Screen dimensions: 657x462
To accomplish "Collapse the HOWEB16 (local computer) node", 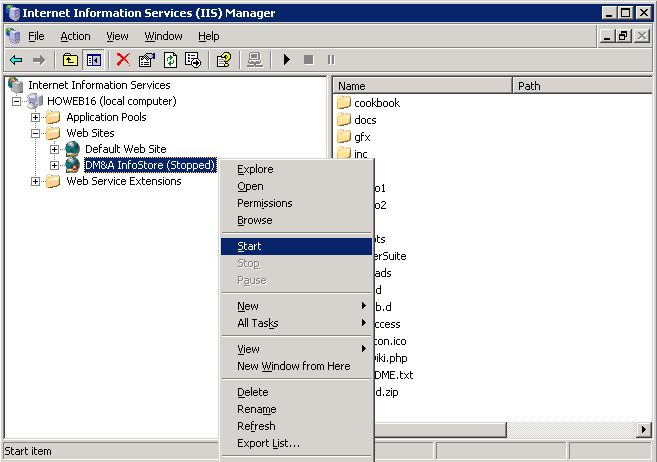I will click(16, 101).
